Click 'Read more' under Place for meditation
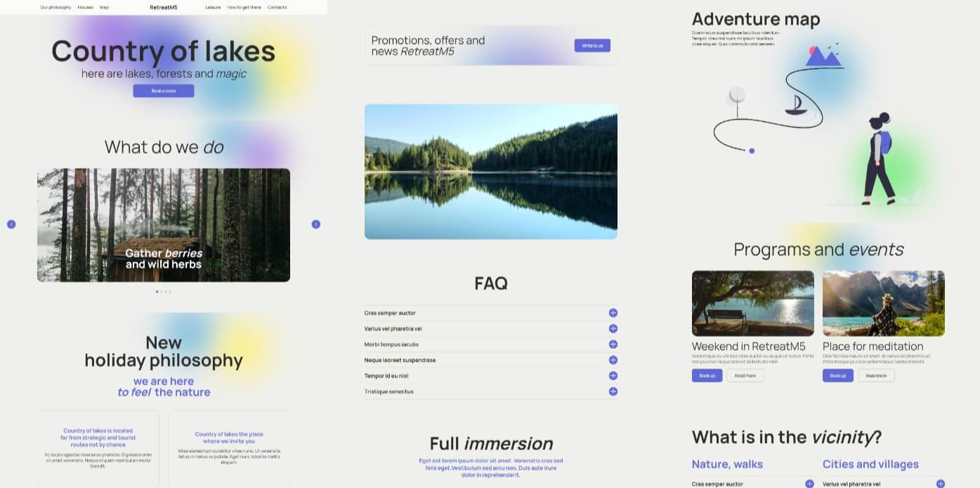 pyautogui.click(x=875, y=375)
